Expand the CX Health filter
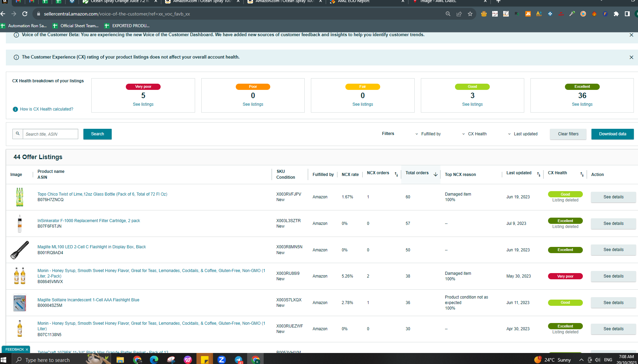The width and height of the screenshot is (638, 364). [x=474, y=134]
